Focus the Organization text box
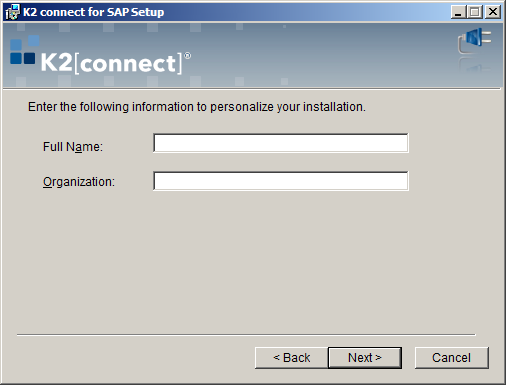This screenshot has width=506, height=385. [x=281, y=181]
